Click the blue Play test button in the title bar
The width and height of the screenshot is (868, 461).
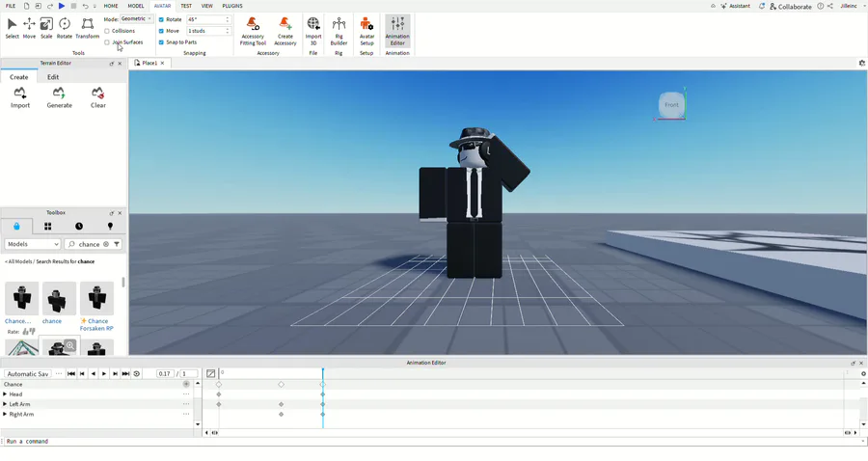pyautogui.click(x=62, y=6)
